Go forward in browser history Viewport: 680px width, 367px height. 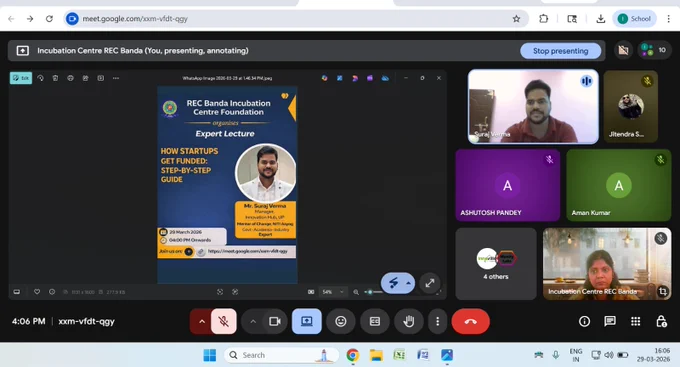[30, 19]
